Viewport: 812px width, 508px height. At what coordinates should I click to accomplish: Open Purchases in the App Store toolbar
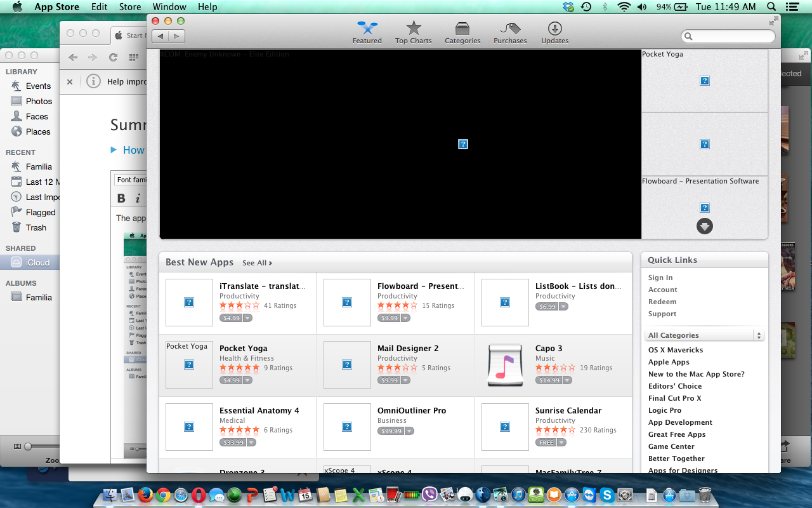point(510,32)
